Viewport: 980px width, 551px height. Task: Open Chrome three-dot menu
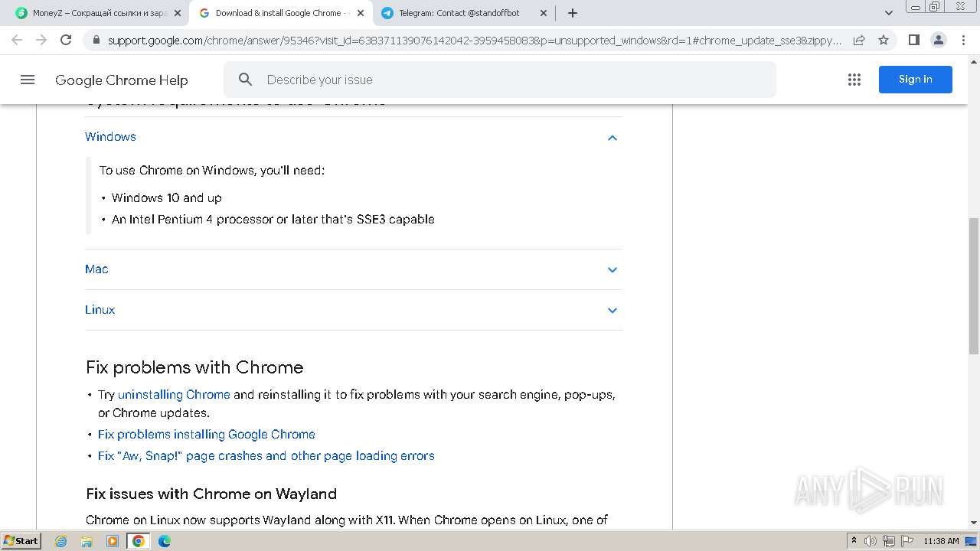coord(962,40)
